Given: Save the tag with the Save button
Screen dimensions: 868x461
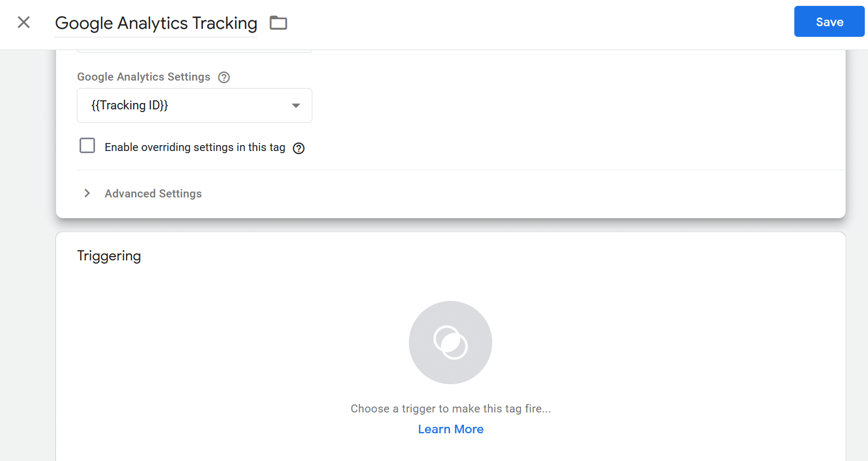Looking at the screenshot, I should 829,21.
